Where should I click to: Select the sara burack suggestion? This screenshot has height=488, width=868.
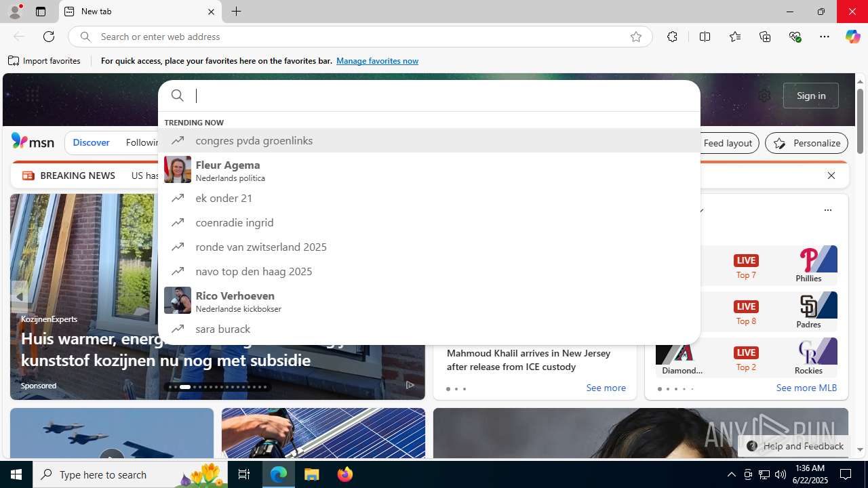point(429,329)
